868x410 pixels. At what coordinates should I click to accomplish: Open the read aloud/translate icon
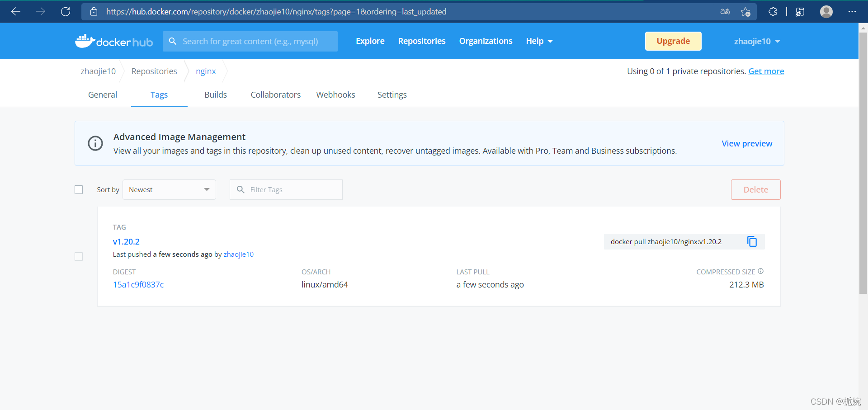(x=725, y=12)
